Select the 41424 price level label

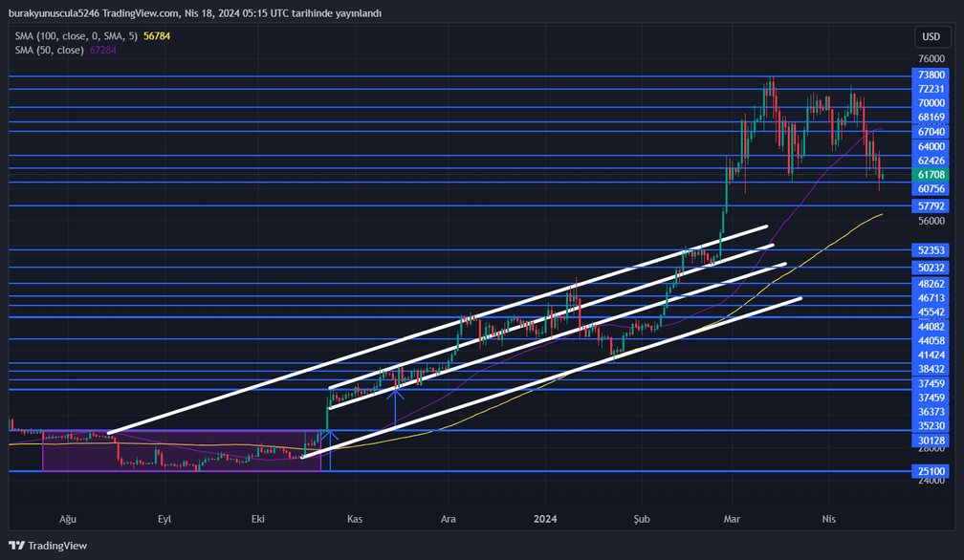931,355
